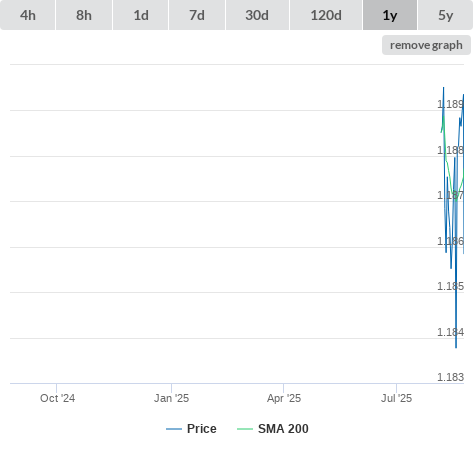Click the Apr '25 axis label
This screenshot has width=474, height=455.
click(284, 398)
